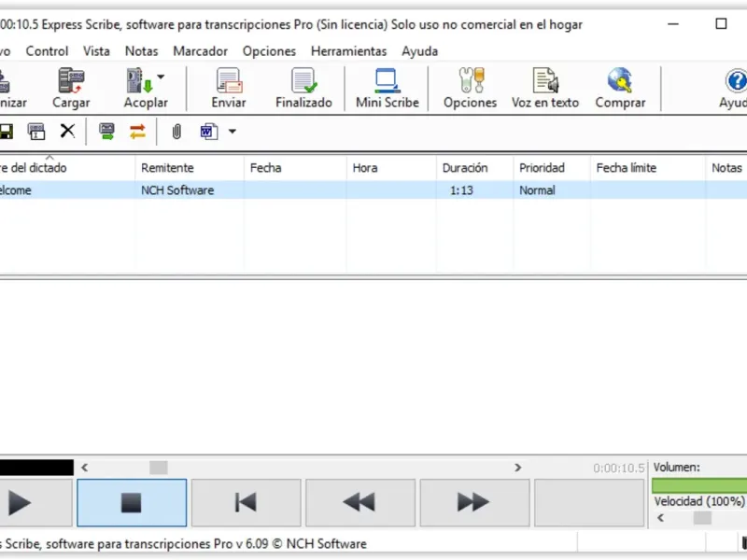747x560 pixels.
Task: Mark dictation as Finalizado
Action: click(303, 88)
